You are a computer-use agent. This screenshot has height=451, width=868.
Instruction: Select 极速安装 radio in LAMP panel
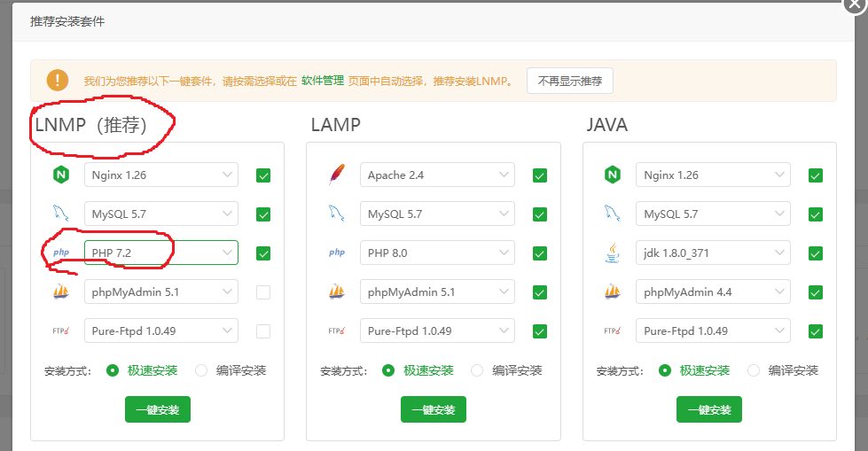pos(388,370)
